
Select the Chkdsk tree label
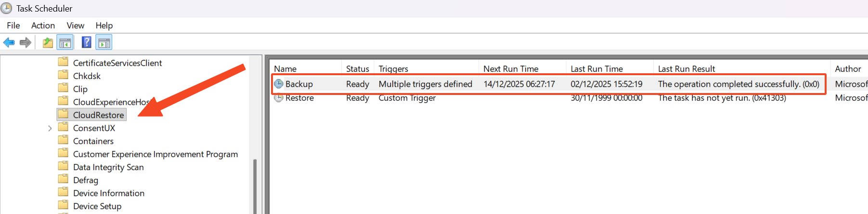pos(87,76)
